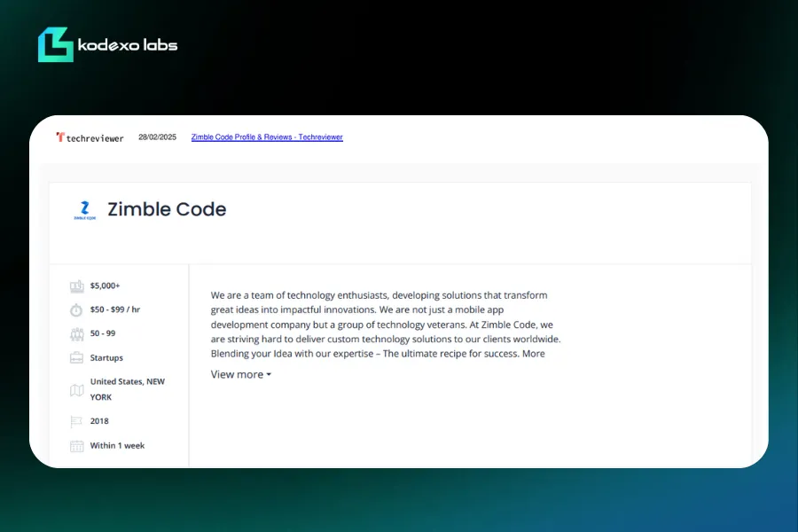Image resolution: width=798 pixels, height=532 pixels.
Task: Click the "$50 - $99 / hr" rate text
Action: click(x=115, y=309)
